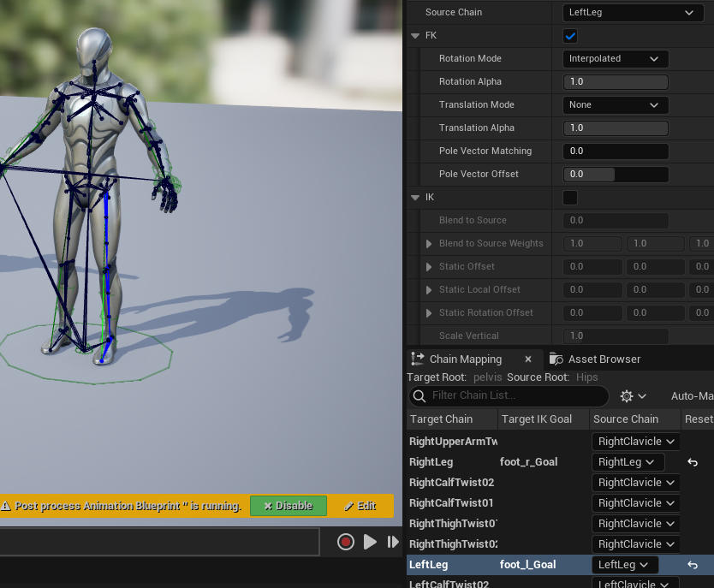Open RightCalfTwist01 source chain dropdown

click(636, 503)
